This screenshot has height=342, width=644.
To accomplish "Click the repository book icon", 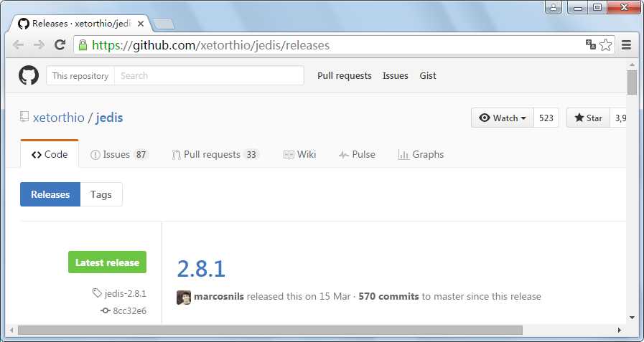I will tap(24, 118).
